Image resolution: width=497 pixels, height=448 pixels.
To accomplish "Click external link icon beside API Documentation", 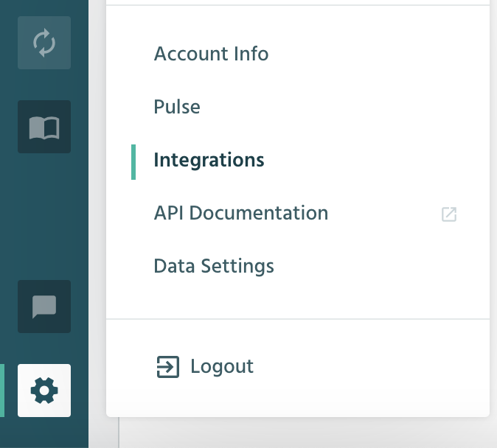I will tap(449, 214).
